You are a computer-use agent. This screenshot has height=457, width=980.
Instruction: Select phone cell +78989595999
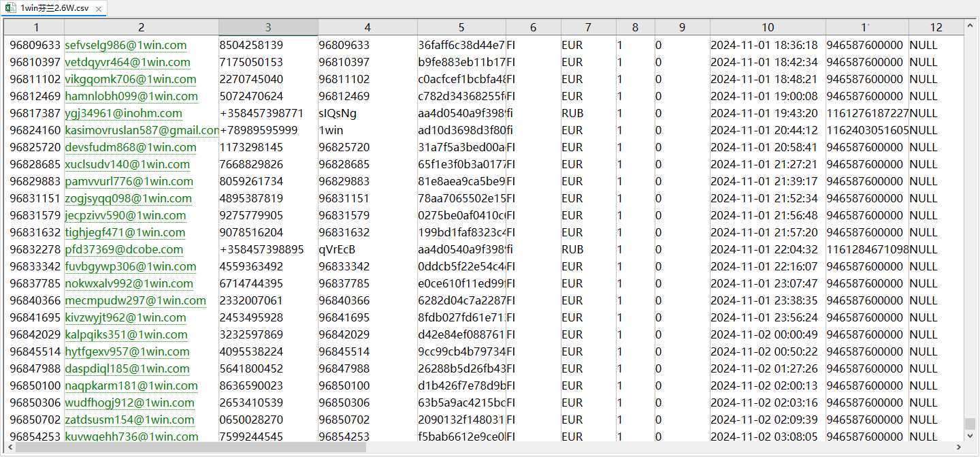268,130
